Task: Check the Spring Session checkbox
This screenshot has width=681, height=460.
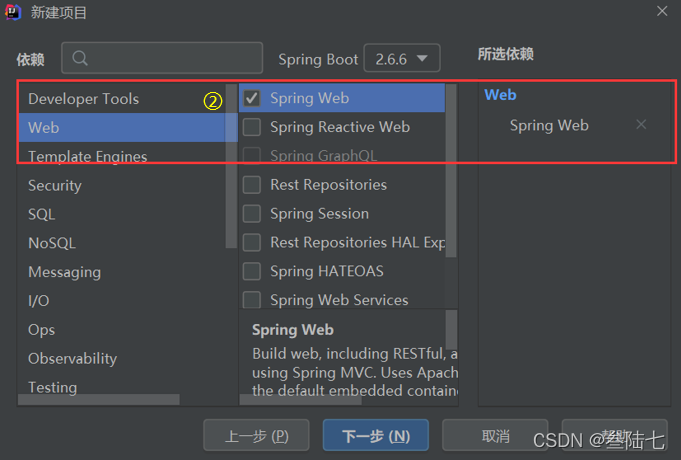Action: (252, 214)
